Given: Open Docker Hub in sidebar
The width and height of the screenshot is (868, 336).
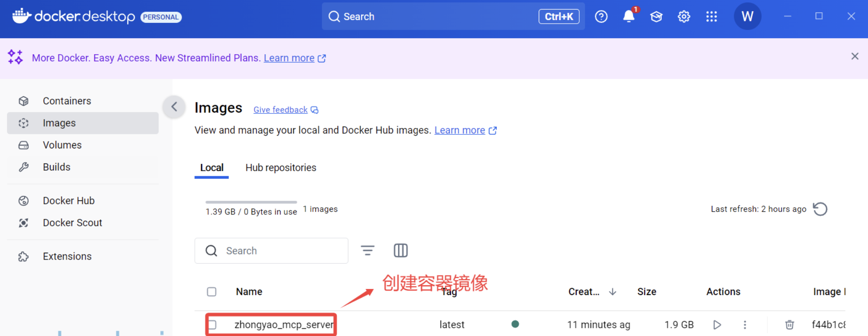Looking at the screenshot, I should [83, 201].
